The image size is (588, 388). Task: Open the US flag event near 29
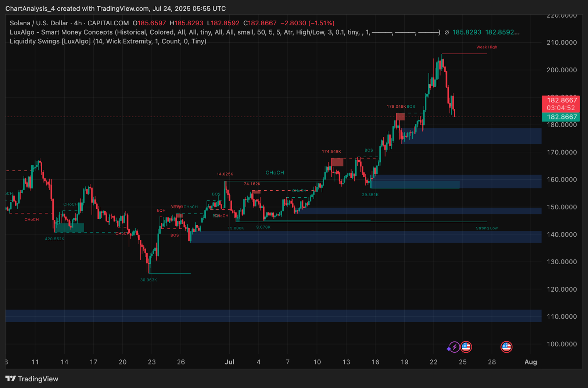[x=506, y=346]
